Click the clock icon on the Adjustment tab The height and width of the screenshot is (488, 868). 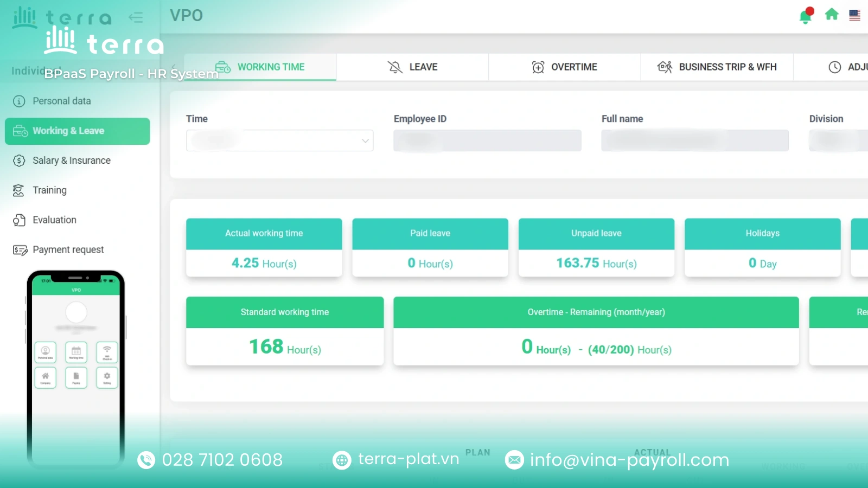[x=835, y=67]
